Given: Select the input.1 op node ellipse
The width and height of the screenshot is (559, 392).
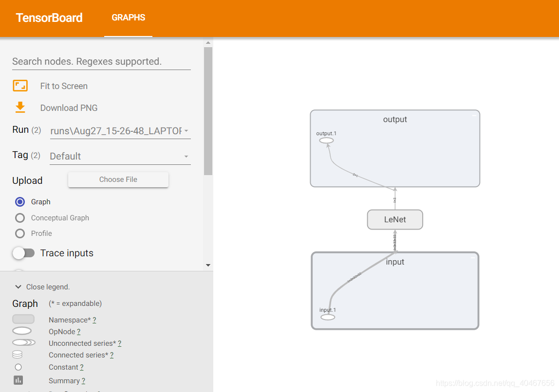Looking at the screenshot, I should pyautogui.click(x=328, y=317).
